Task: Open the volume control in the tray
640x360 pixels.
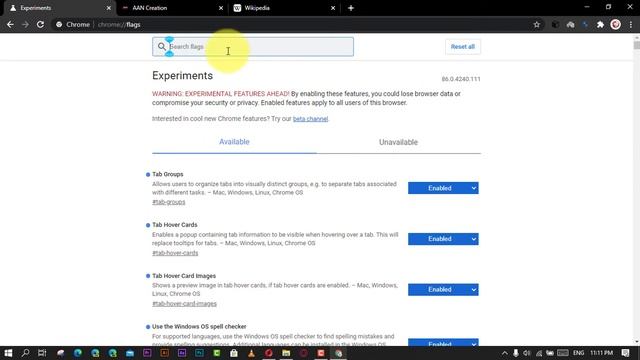Action: point(527,353)
